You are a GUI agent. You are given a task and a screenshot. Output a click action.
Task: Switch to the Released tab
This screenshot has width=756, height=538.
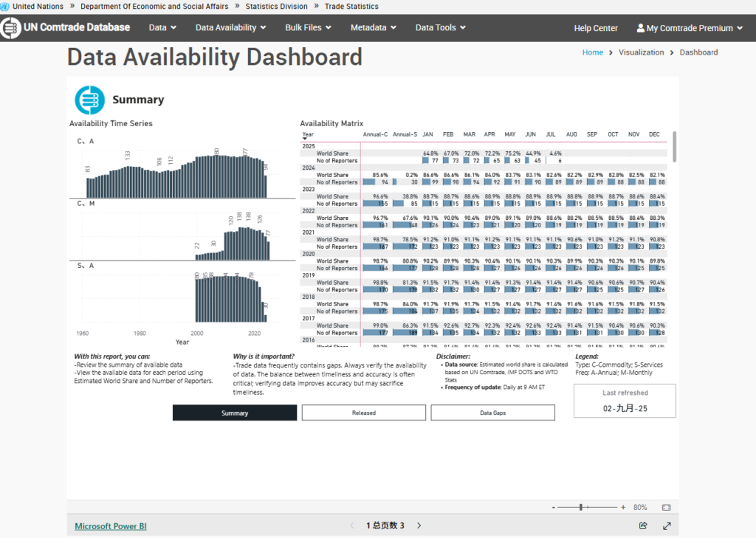(x=363, y=413)
